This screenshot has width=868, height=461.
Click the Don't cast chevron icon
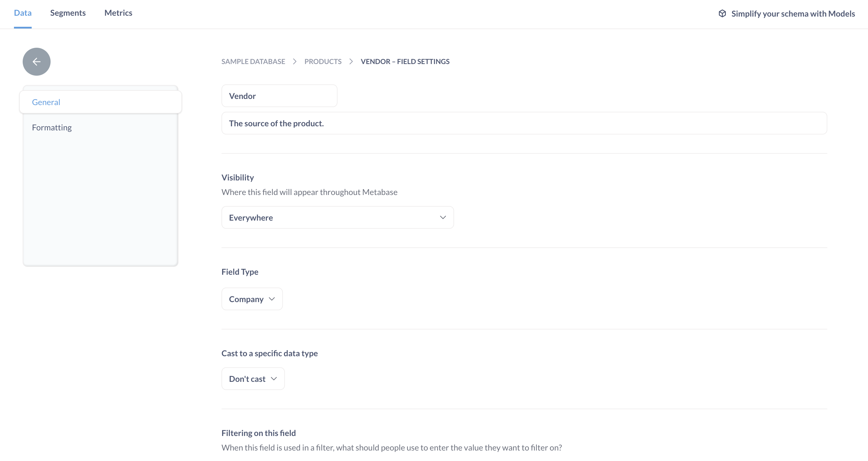274,379
